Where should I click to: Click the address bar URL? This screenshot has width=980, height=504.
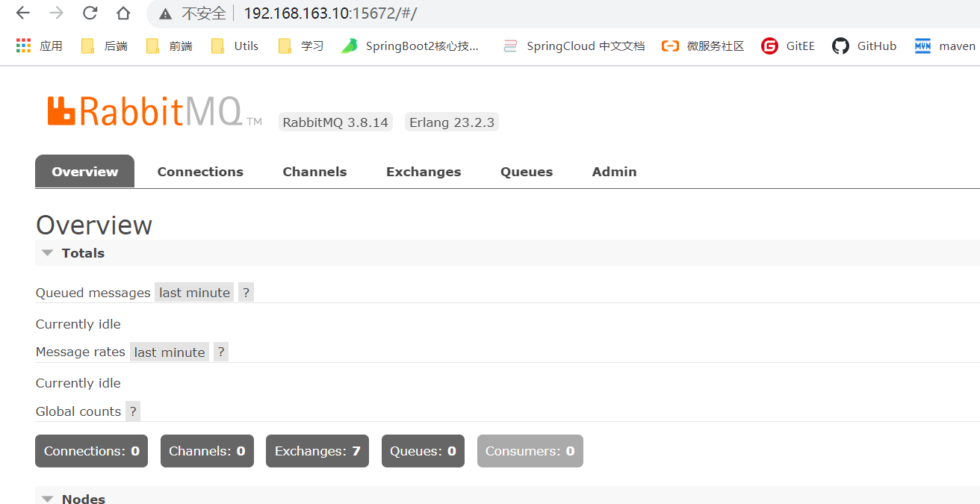click(330, 13)
